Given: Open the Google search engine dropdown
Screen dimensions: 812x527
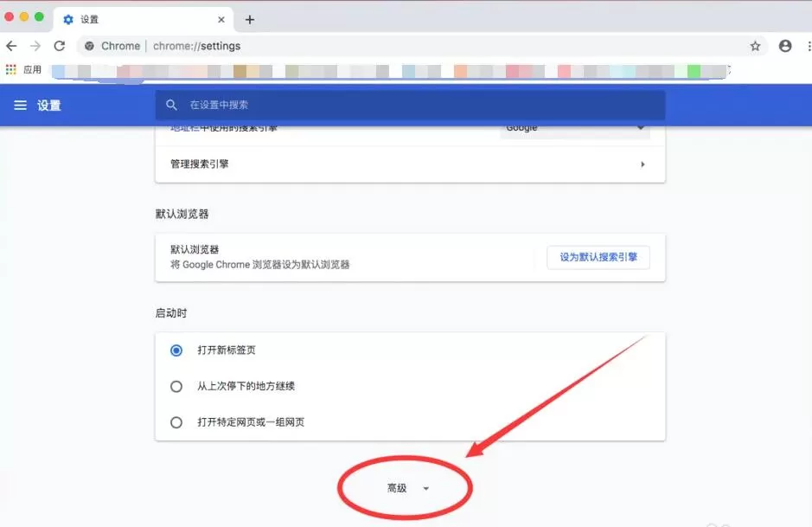Looking at the screenshot, I should 575,129.
